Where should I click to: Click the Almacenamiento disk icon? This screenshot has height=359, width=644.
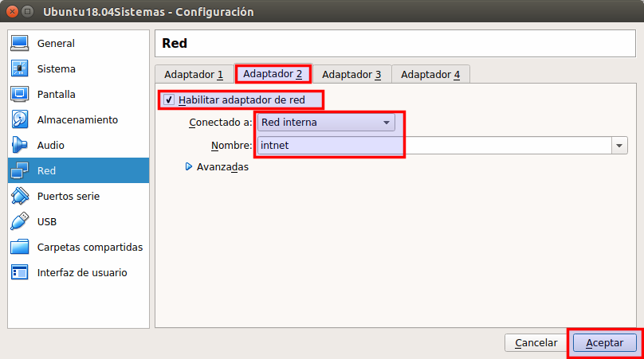point(20,119)
